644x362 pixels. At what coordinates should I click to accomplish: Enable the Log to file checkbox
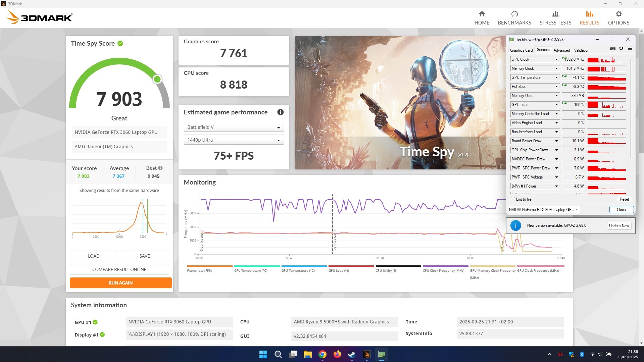pos(513,199)
